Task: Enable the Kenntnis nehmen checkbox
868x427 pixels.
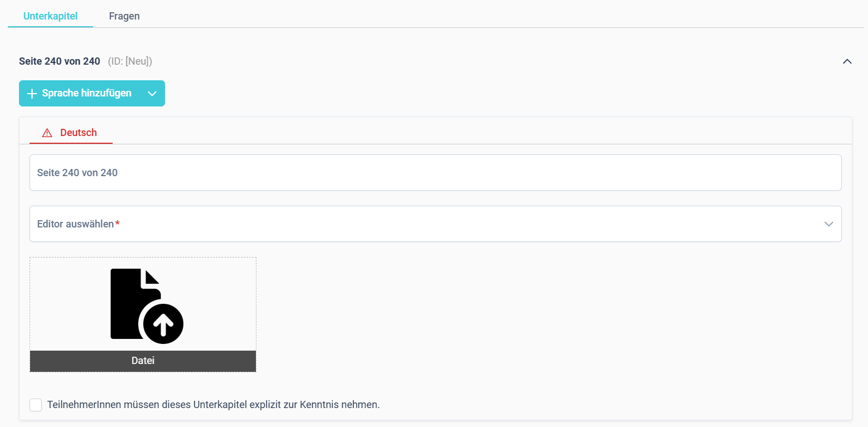Action: 36,405
